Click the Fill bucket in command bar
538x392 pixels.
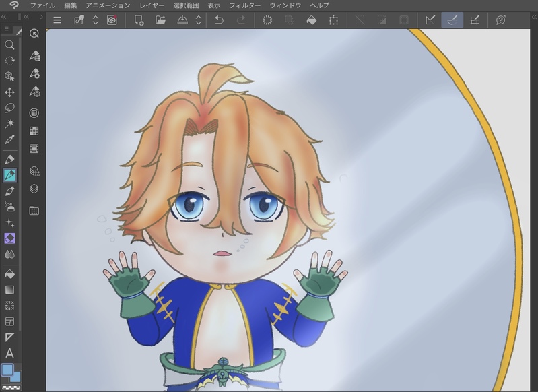312,20
